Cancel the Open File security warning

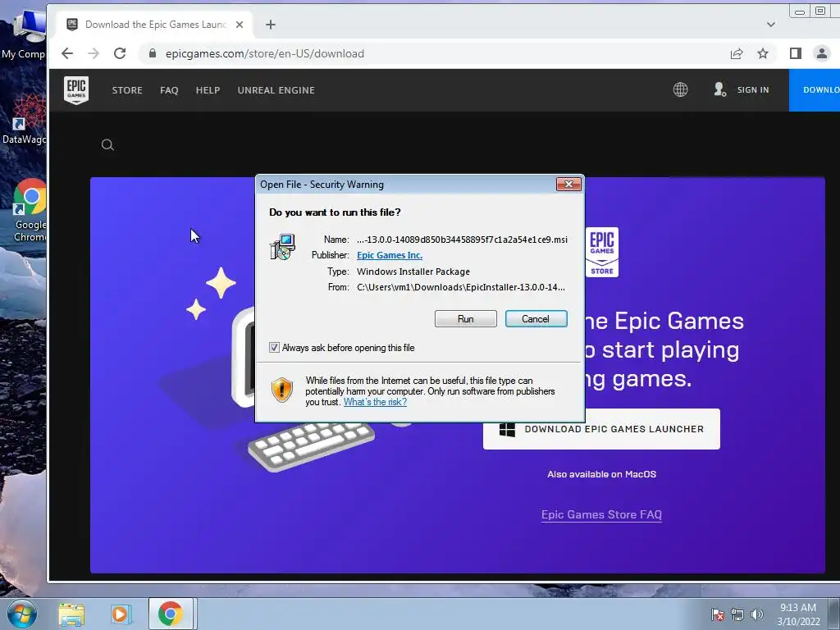pyautogui.click(x=536, y=319)
